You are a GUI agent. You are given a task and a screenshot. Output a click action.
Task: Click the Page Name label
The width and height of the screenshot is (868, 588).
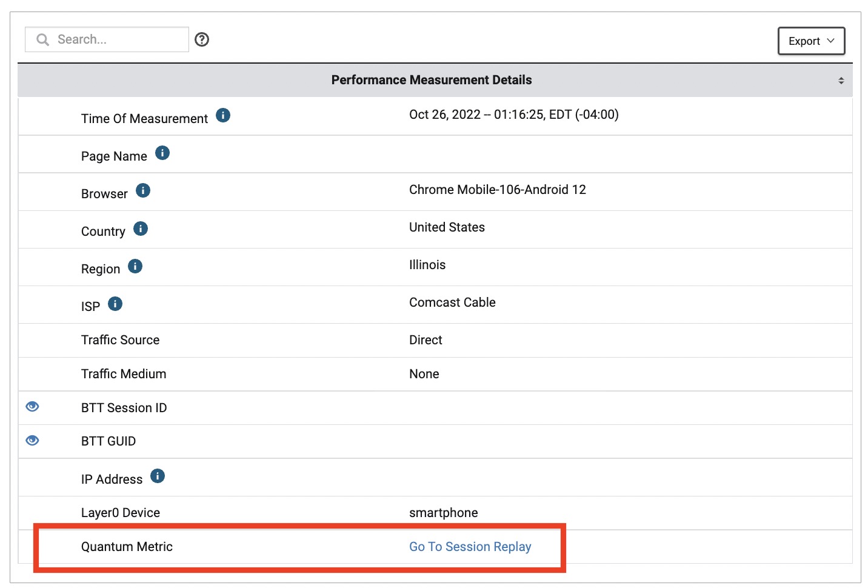114,156
